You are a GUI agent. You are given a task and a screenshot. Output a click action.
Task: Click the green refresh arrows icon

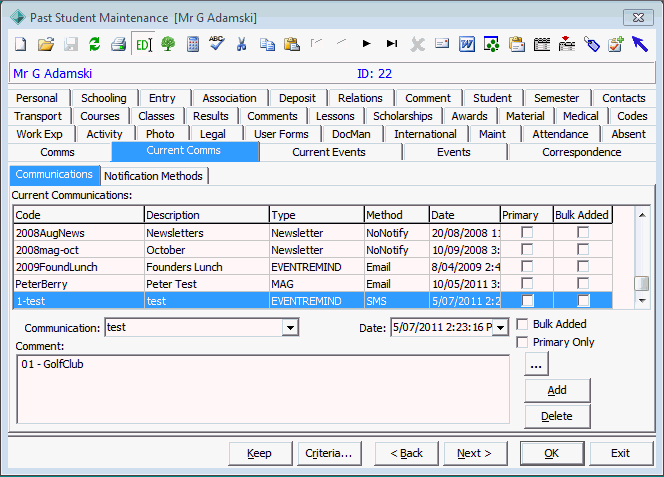pyautogui.click(x=94, y=44)
